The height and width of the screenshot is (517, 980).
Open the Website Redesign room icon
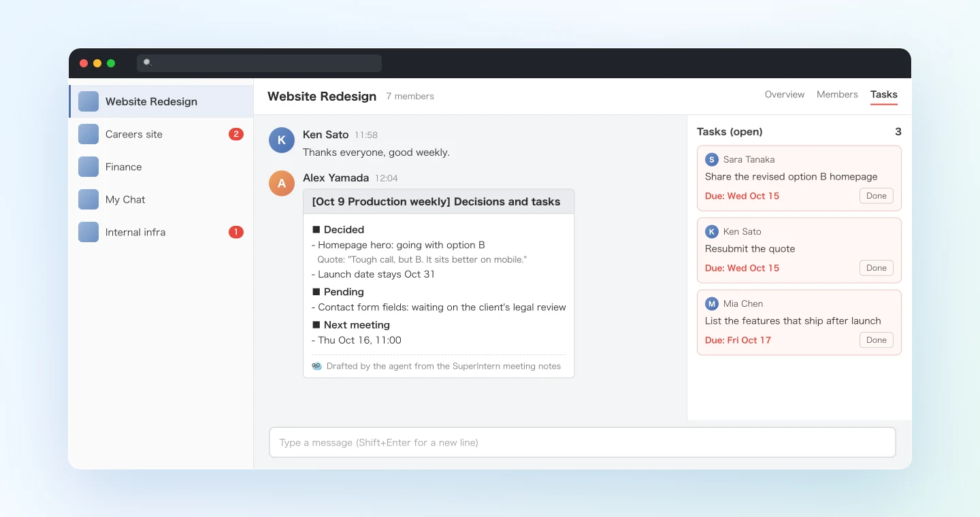88,101
